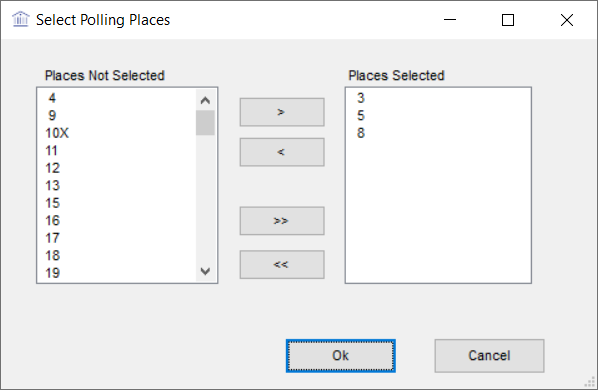The height and width of the screenshot is (390, 598).
Task: Select place 16 in not selected list
Action: point(120,220)
